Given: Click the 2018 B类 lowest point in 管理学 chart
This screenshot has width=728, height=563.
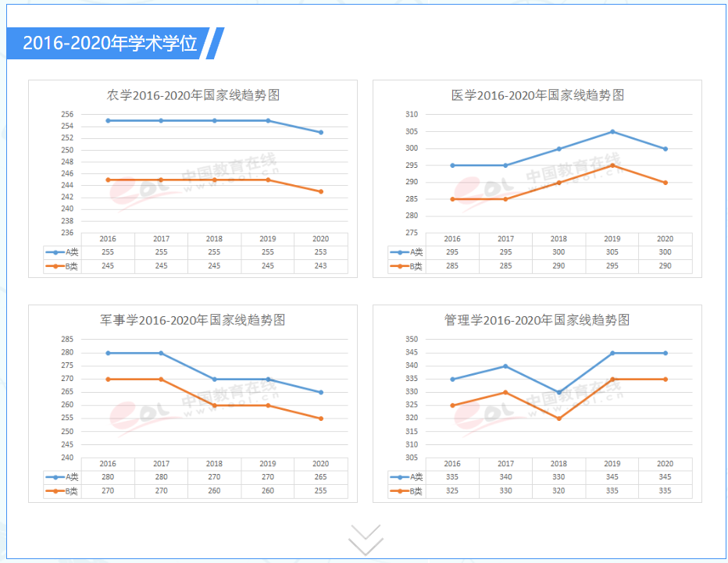Looking at the screenshot, I should click(559, 419).
